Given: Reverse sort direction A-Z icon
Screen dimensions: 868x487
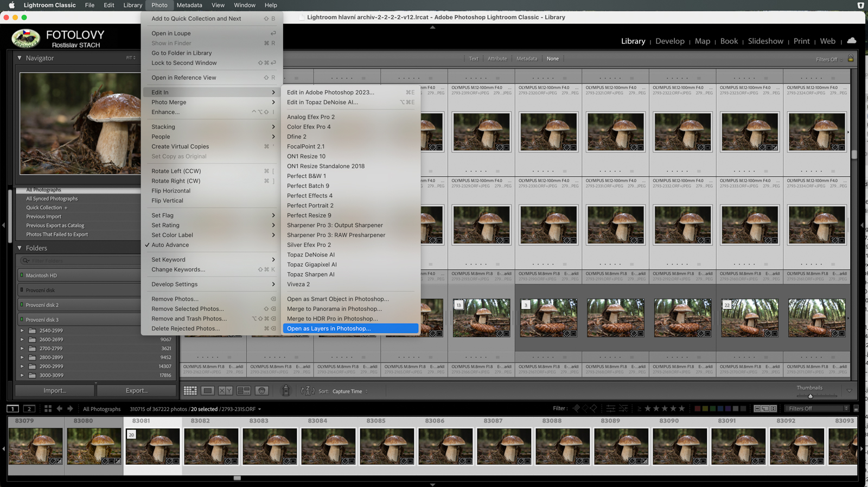Looking at the screenshot, I should tap(308, 390).
